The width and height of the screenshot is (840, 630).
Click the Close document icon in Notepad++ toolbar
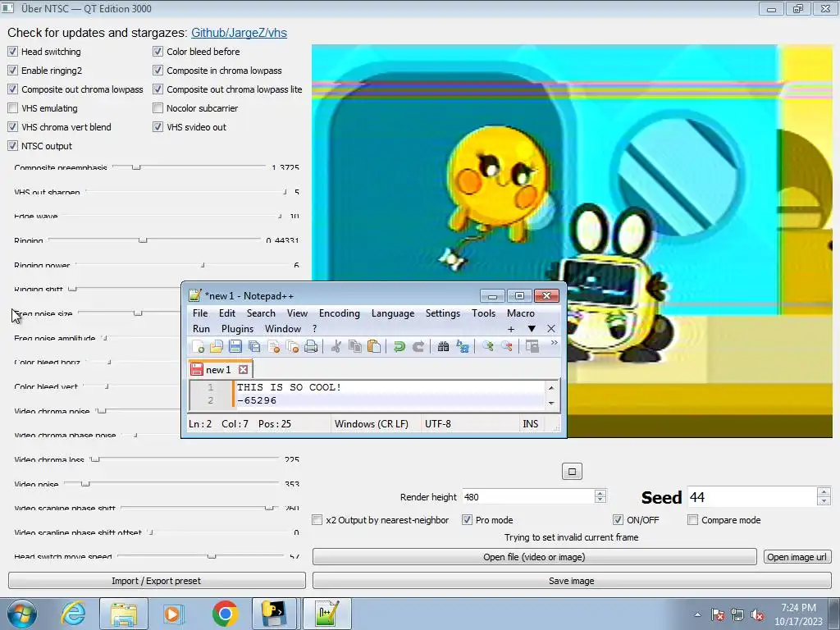[273, 347]
